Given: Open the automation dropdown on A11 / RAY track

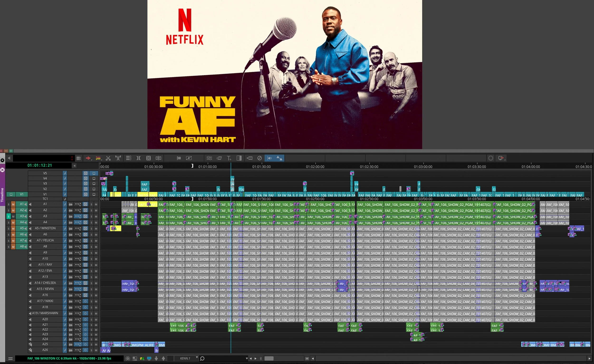Looking at the screenshot, I should [x=78, y=265].
